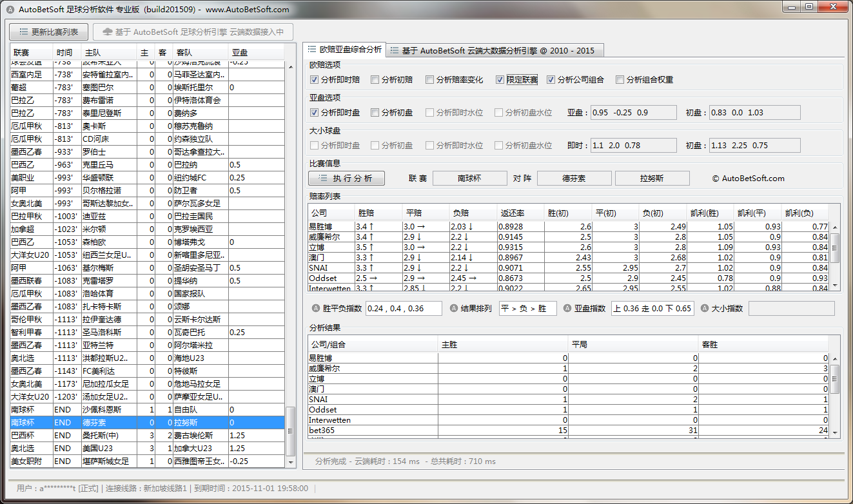Toggle 分析赔率变化 checkbox
Screen dimensions: 853x504
click(x=430, y=80)
